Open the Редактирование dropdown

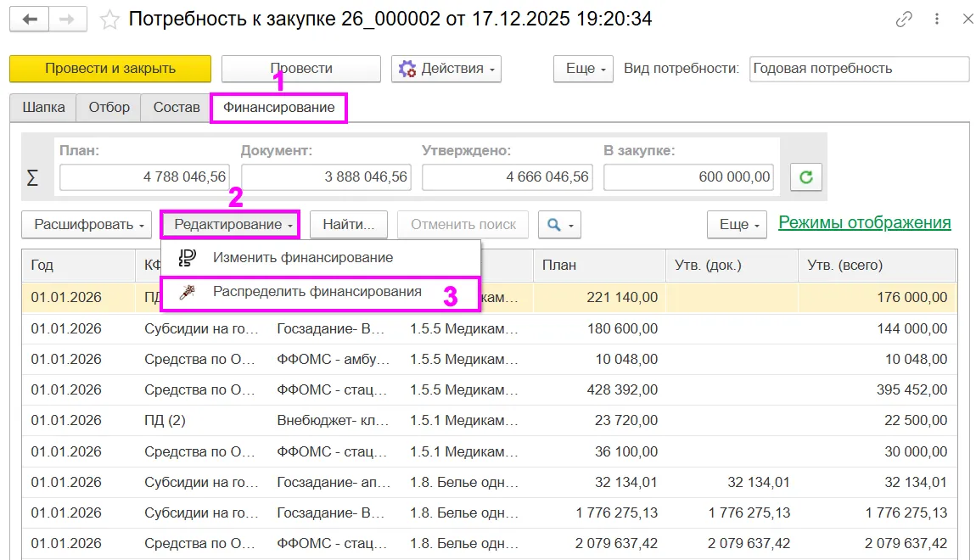pyautogui.click(x=230, y=225)
